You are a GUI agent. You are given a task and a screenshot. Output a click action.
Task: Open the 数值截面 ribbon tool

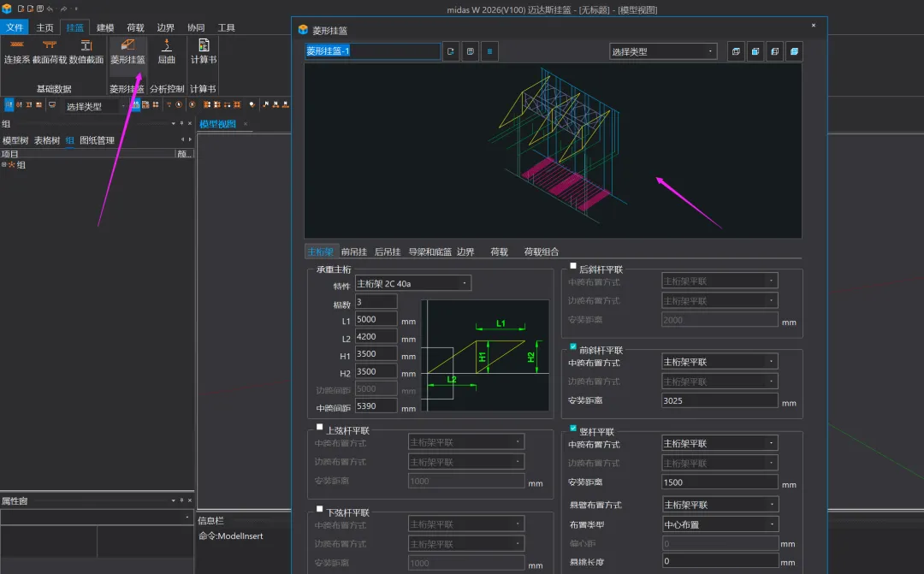click(86, 51)
